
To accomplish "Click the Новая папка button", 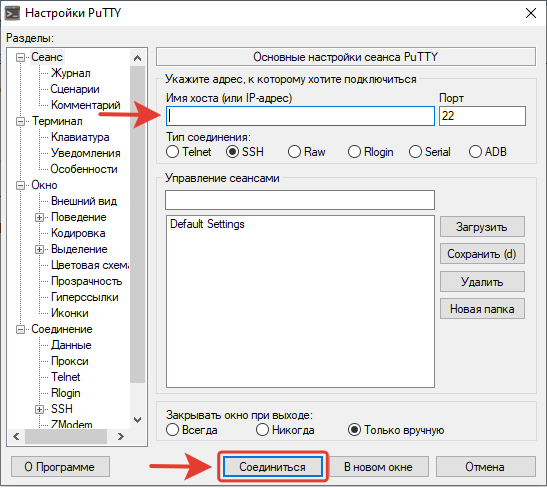I will 482,309.
